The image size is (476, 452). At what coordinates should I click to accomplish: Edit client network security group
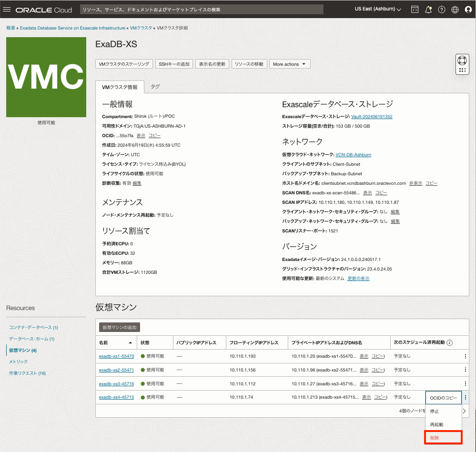point(395,212)
